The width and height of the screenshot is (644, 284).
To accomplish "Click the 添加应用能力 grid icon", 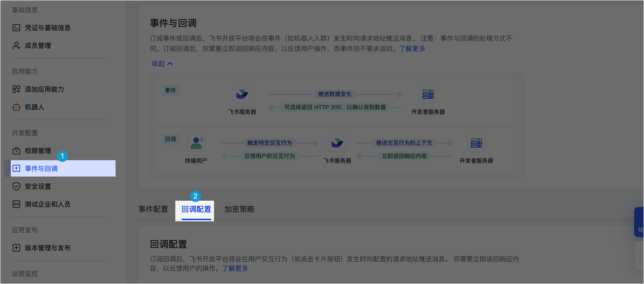I will pos(16,89).
